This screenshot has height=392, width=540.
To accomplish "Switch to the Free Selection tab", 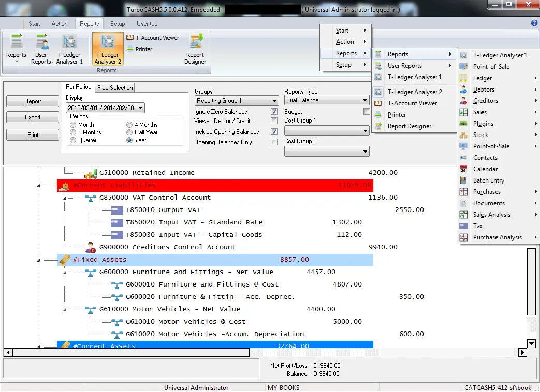I will tap(115, 88).
